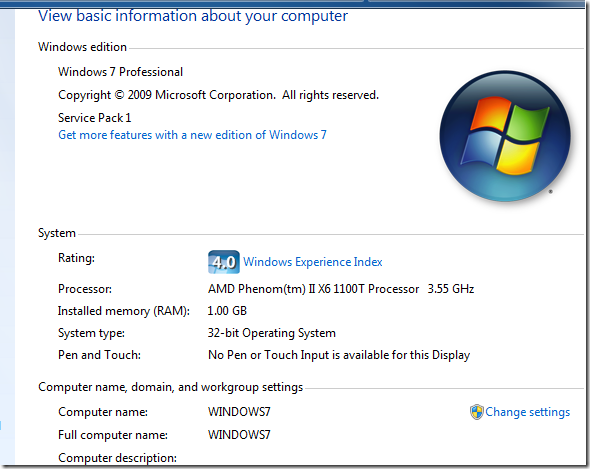Click the WINDOWS7 value beside Computer name
This screenshot has height=469, width=590.
(x=239, y=411)
